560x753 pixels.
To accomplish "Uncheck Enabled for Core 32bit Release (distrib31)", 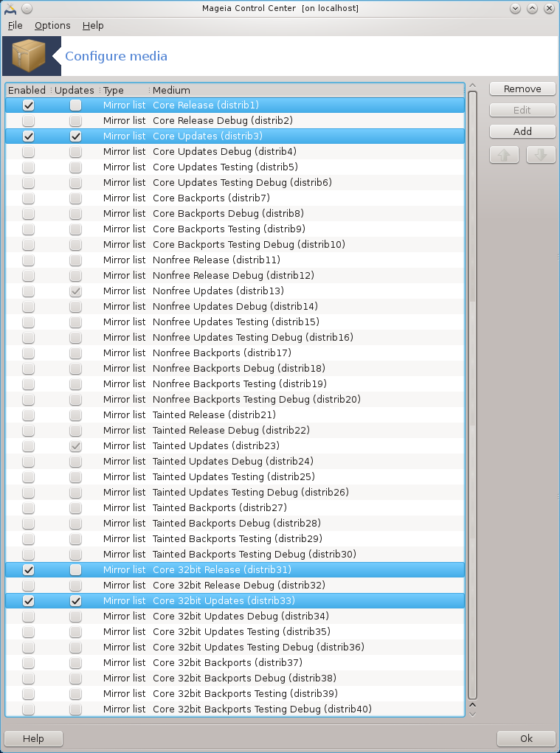I will pyautogui.click(x=28, y=569).
